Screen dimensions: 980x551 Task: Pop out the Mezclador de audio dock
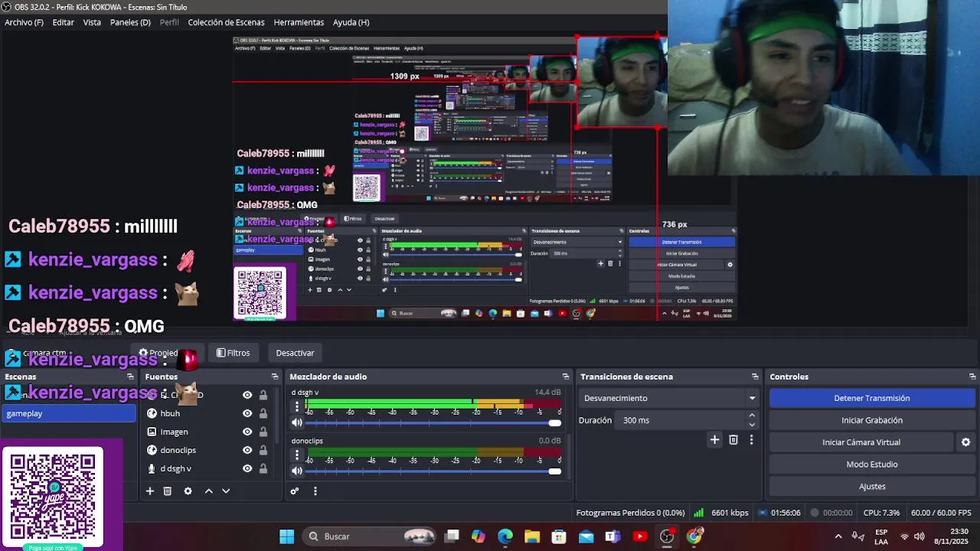pos(566,377)
